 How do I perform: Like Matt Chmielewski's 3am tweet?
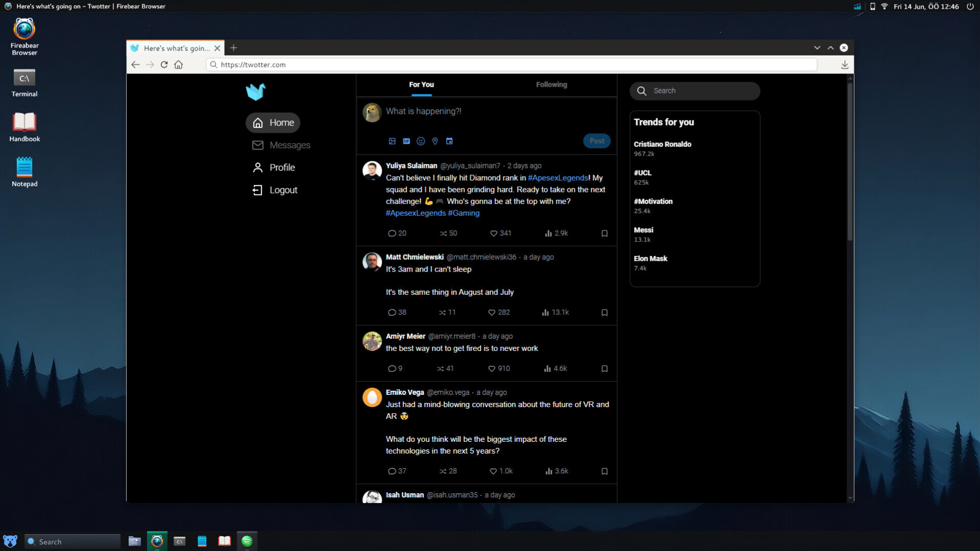pos(492,312)
